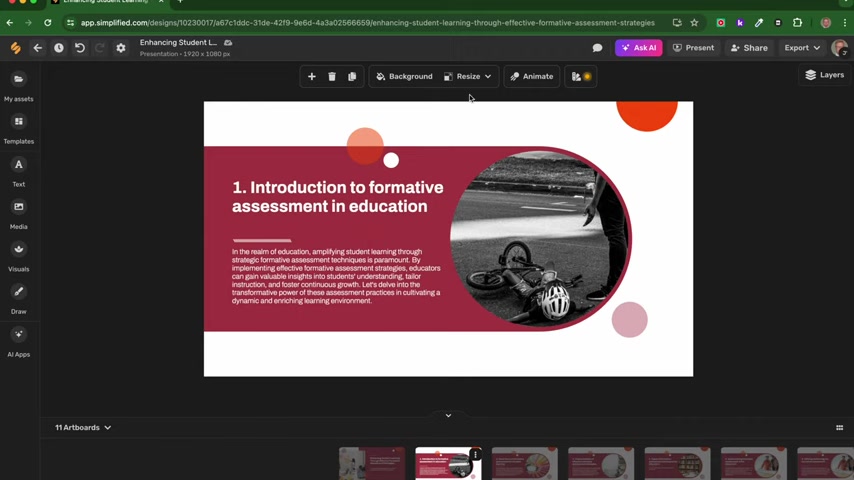Click the undo arrow icon
This screenshot has height=480, width=854.
[80, 48]
